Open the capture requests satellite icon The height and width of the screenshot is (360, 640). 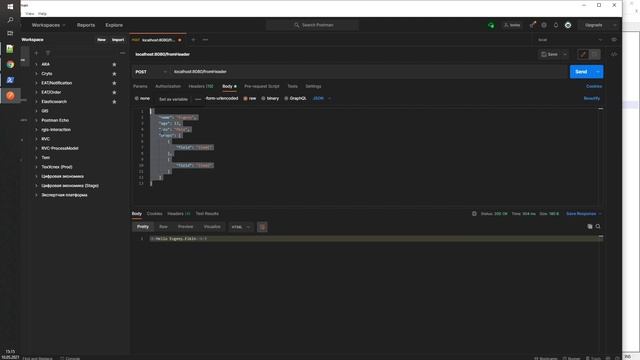[533, 25]
